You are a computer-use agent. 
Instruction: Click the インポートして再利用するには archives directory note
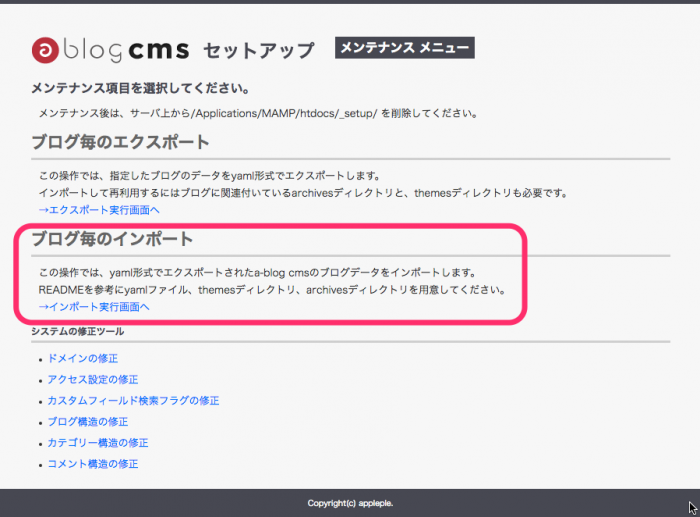303,193
